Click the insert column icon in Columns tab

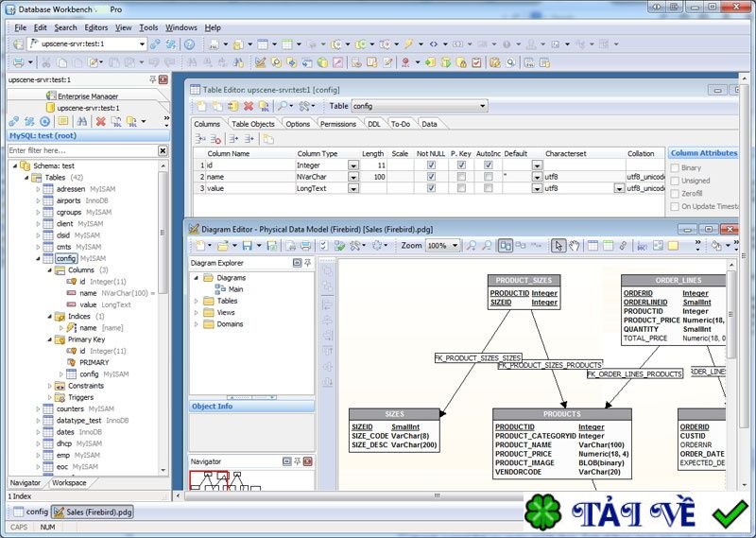200,139
